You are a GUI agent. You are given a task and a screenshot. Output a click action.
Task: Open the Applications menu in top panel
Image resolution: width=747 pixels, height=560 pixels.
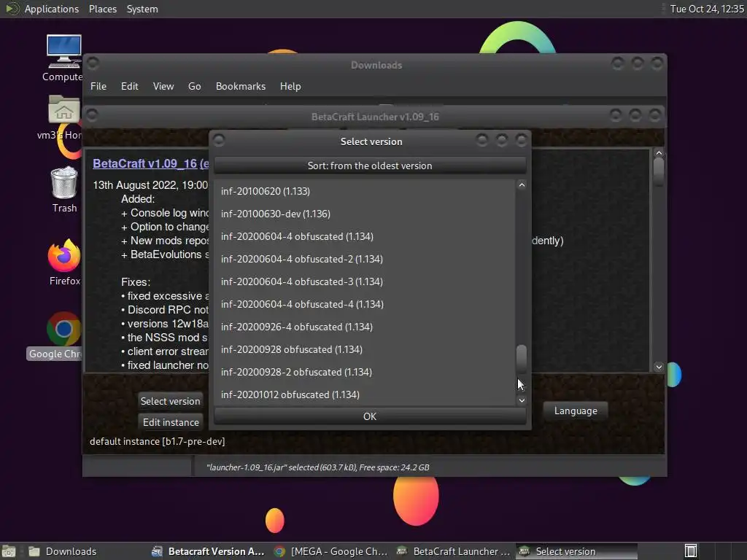52,9
